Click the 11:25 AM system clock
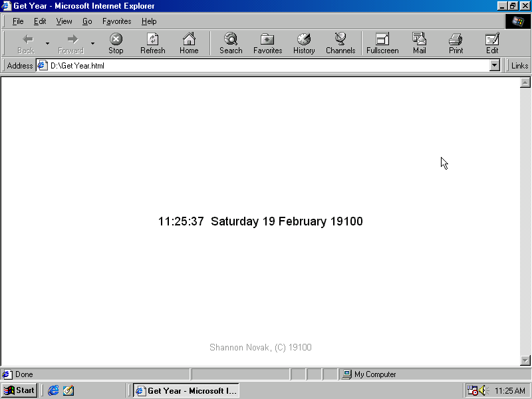532x399 pixels. pyautogui.click(x=510, y=390)
